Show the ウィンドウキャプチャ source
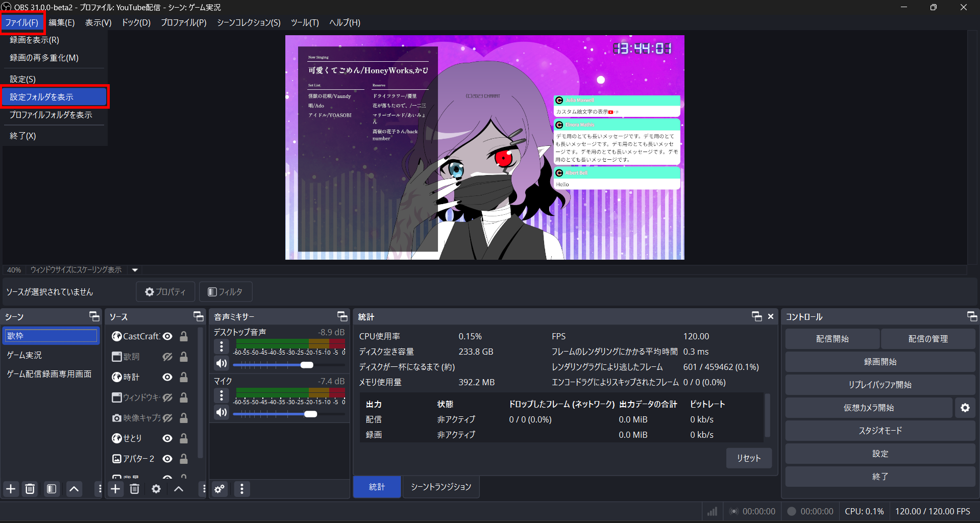This screenshot has width=980, height=523. pos(167,397)
